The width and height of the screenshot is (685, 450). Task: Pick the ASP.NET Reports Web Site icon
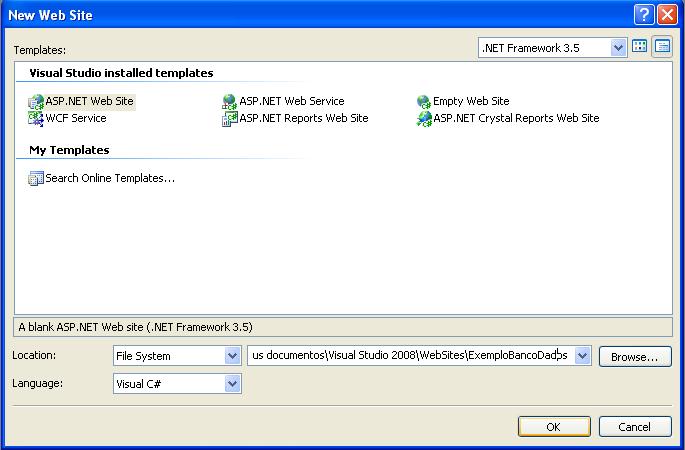(x=230, y=118)
